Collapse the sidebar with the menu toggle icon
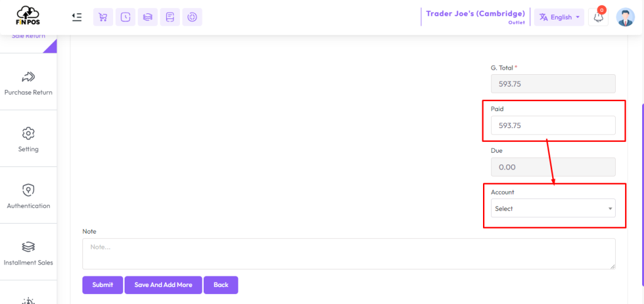Screen dimensions: 644x304 77,17
